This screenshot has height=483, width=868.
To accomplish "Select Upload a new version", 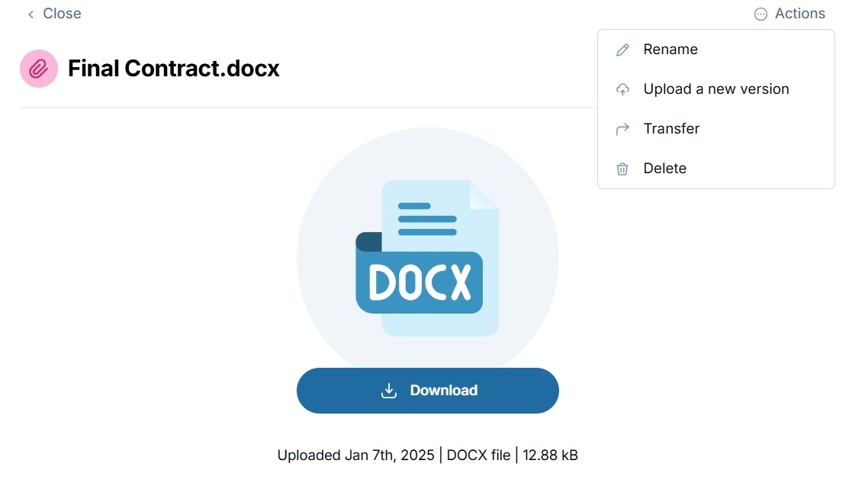I will (715, 89).
